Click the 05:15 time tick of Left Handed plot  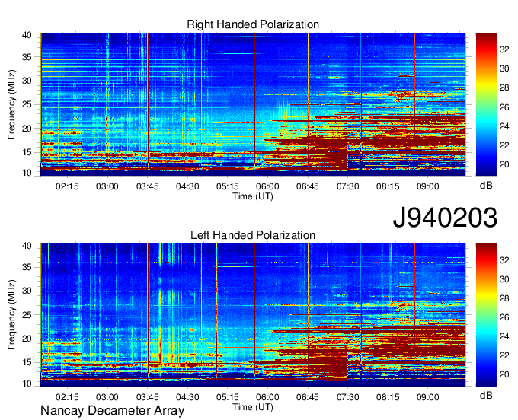pos(227,397)
